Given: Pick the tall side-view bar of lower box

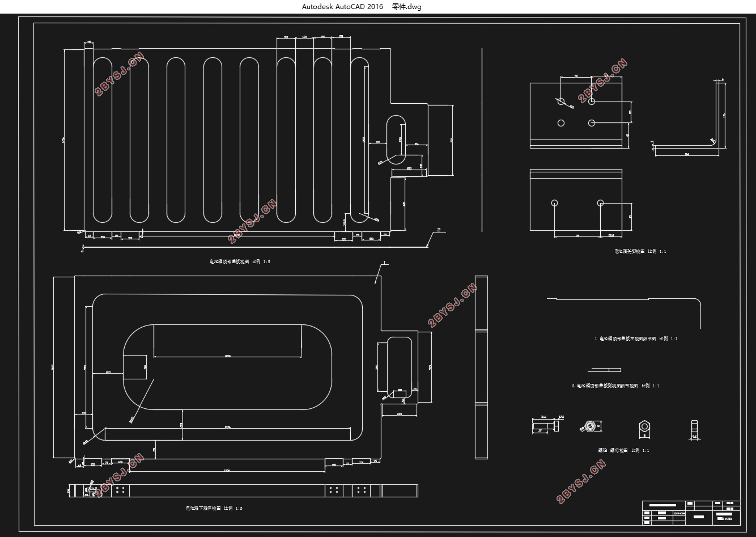Looking at the screenshot, I should 481,367.
